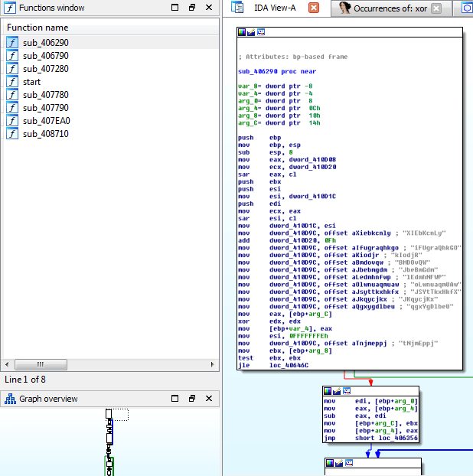Image resolution: width=473 pixels, height=476 pixels.
Task: Click the Graph overview panel title icon
Action: point(9,399)
